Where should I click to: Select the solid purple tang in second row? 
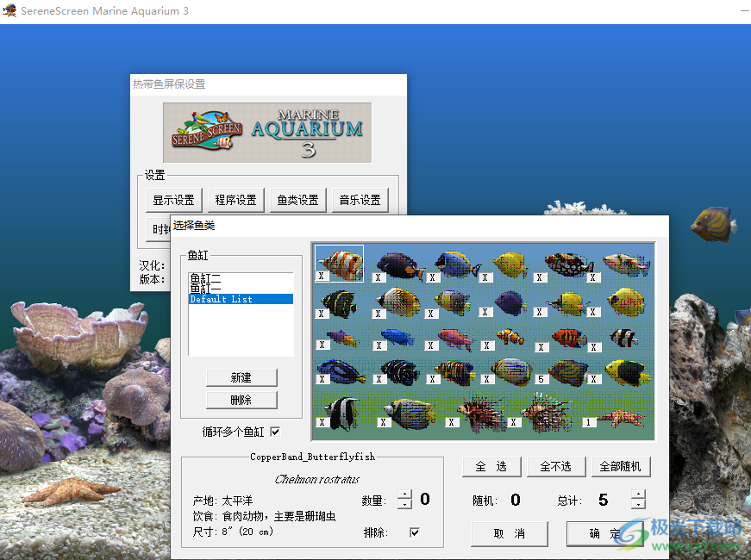510,302
